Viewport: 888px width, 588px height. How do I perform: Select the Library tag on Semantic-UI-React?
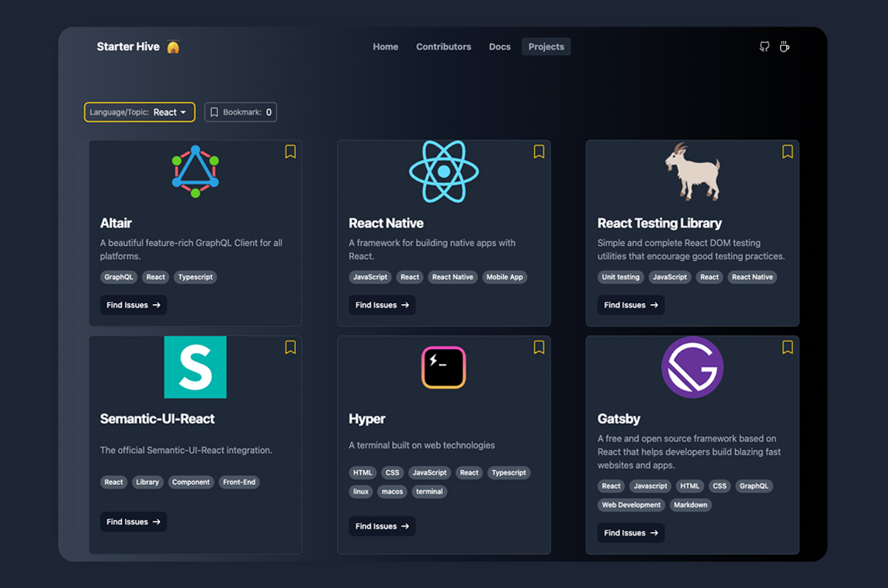[x=147, y=483]
